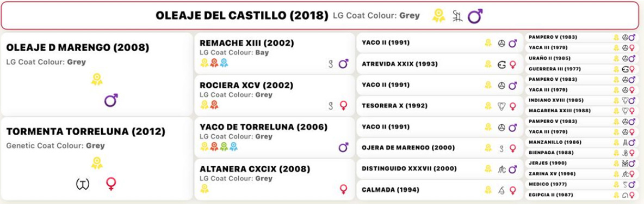Click the brand icon next to Atrevida XXIX

tap(501, 64)
